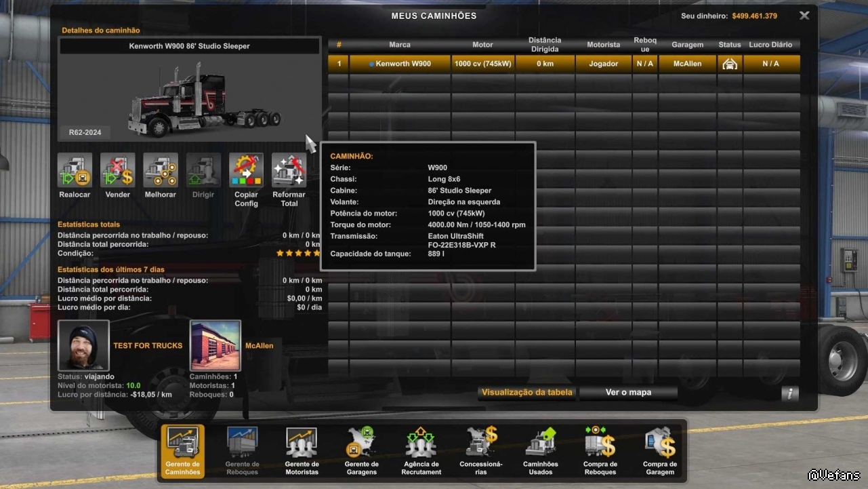Sort table by Reboque column header
The width and height of the screenshot is (868, 489).
645,45
